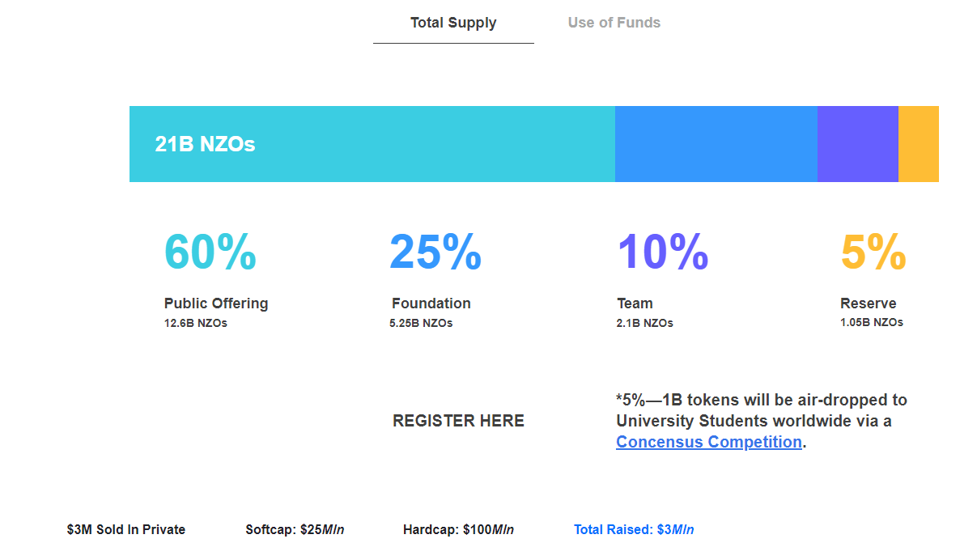Click the 10% Team figure

[x=662, y=252]
